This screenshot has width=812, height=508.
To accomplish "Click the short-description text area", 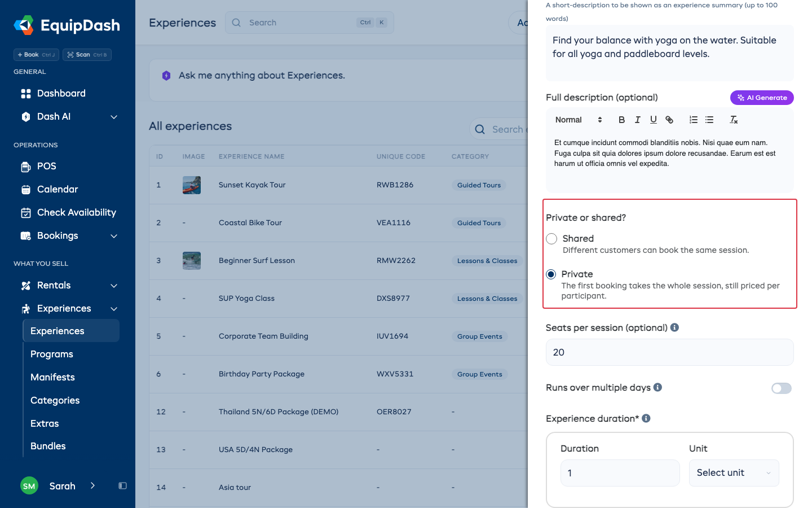I will (x=670, y=53).
